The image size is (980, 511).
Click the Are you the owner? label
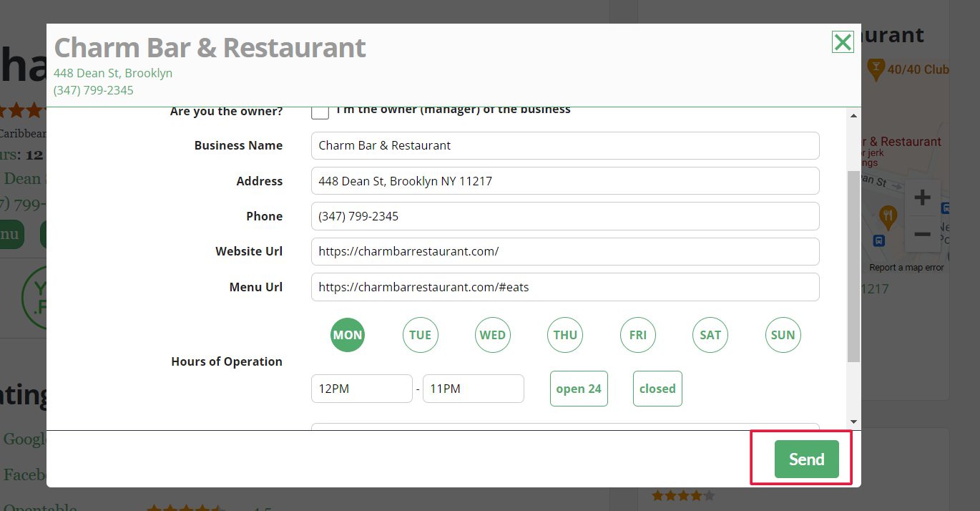[x=226, y=112]
